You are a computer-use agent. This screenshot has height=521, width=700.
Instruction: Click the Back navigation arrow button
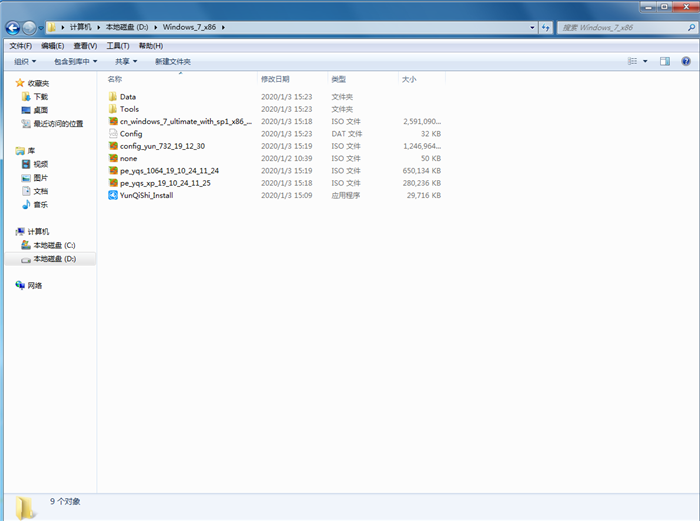(x=12, y=28)
